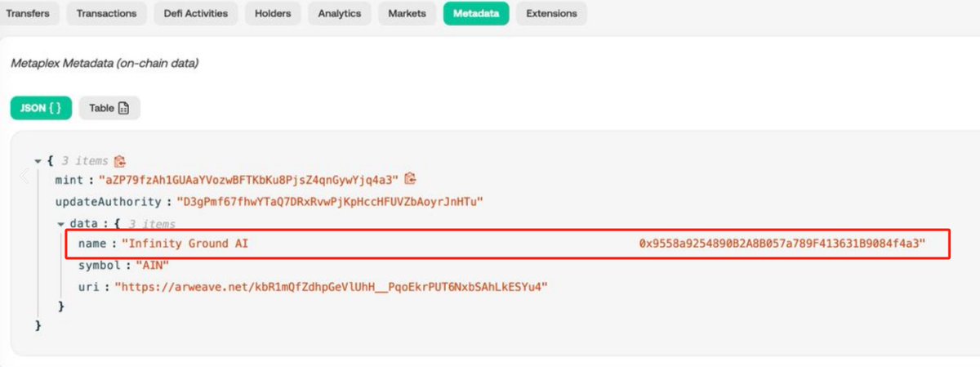Click the Infinity Ground AI name value

[x=523, y=244]
